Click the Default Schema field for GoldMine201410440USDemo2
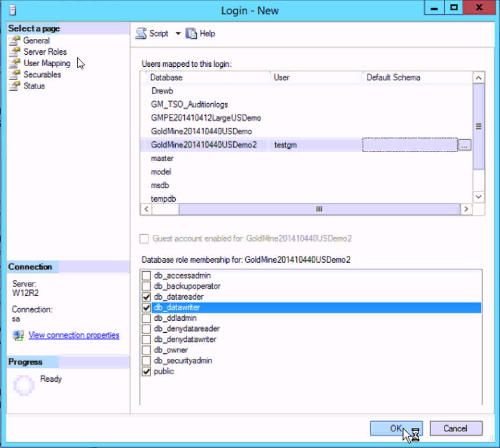This screenshot has height=448, width=500. (x=409, y=145)
